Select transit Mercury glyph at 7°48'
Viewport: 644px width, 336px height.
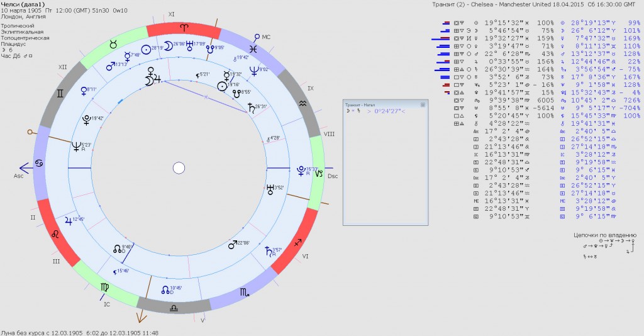[x=128, y=56]
